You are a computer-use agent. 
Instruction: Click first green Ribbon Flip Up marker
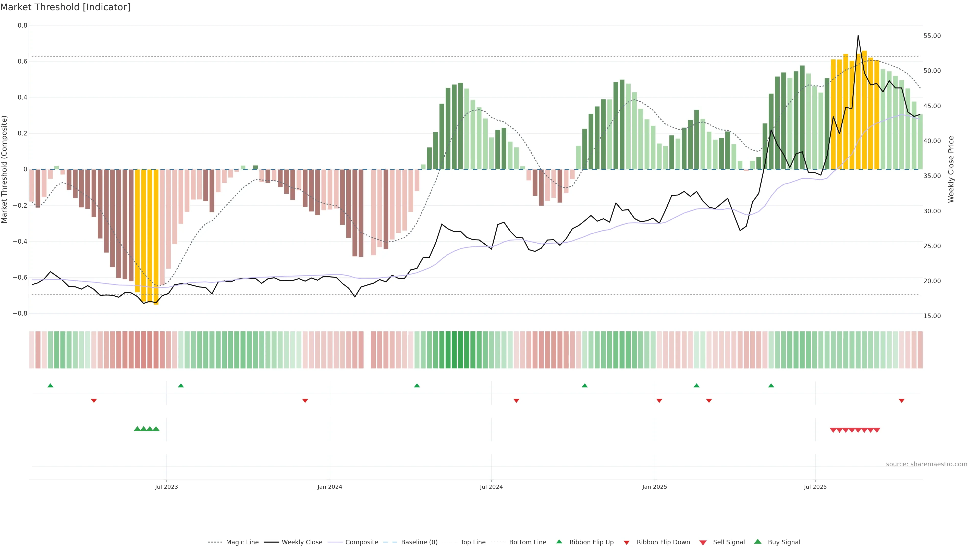click(50, 386)
